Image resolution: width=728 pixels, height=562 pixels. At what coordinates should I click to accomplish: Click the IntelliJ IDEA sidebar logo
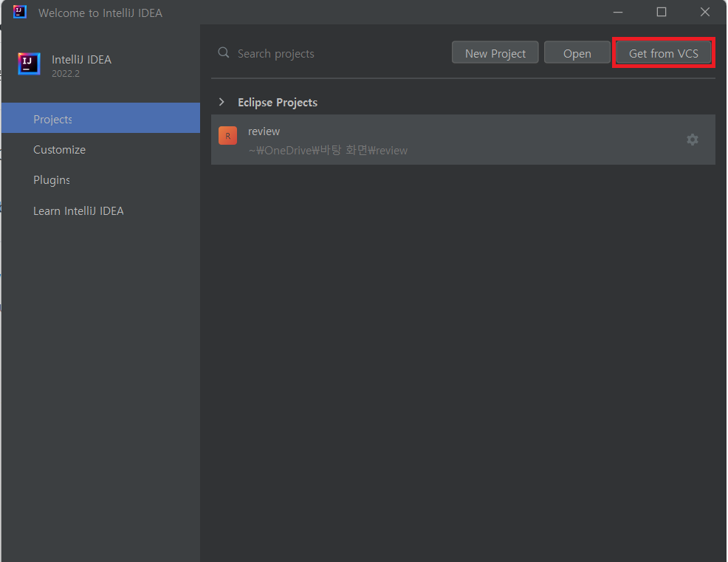click(29, 64)
